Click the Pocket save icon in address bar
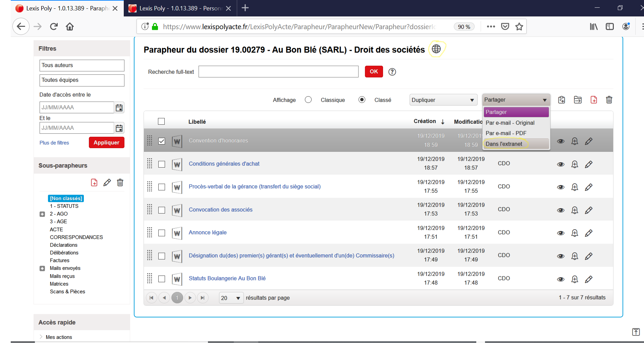This screenshot has height=362, width=644. click(505, 26)
